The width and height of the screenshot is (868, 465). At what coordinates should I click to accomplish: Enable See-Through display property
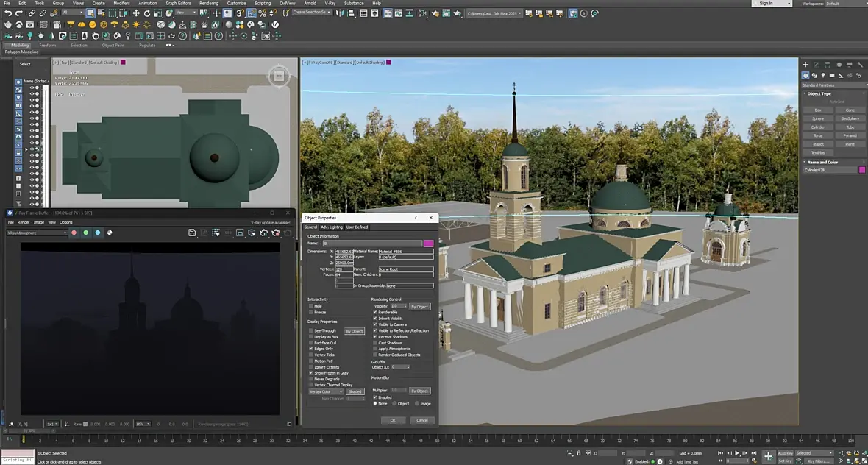coord(311,330)
